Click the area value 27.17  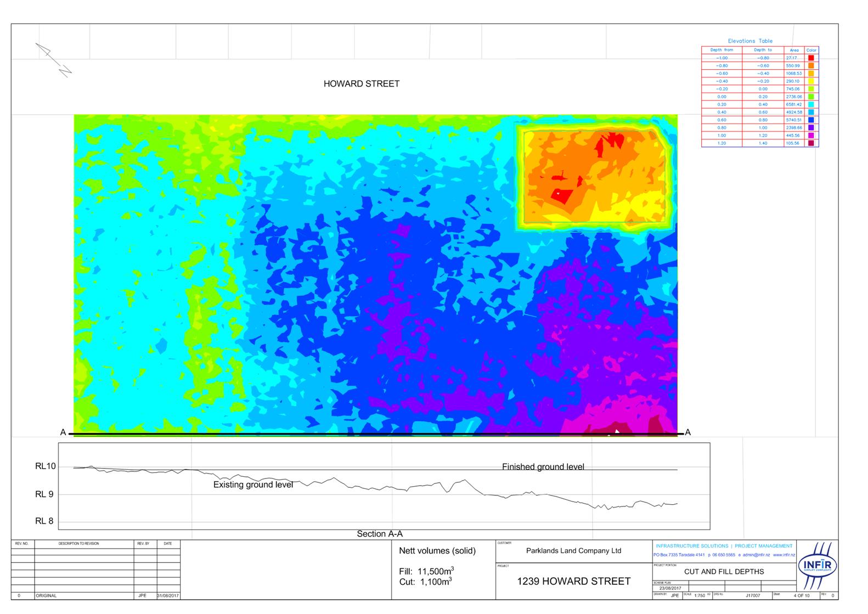(791, 58)
